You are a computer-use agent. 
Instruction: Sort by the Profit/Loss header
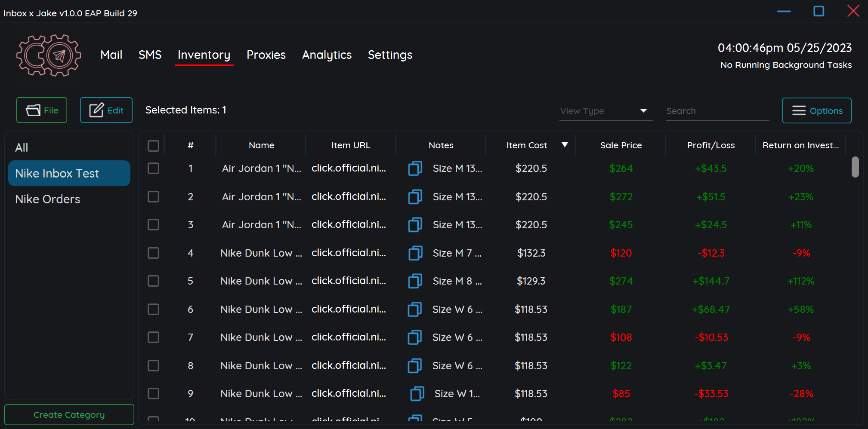click(x=711, y=145)
